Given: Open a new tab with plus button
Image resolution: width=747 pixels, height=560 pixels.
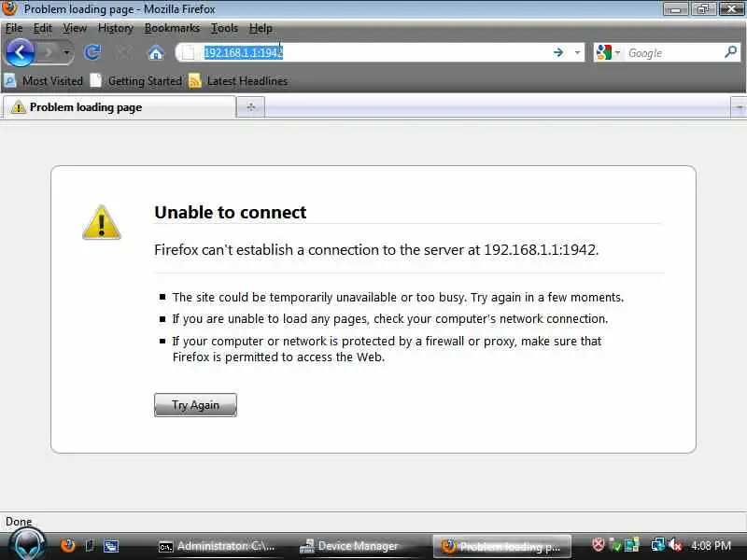Looking at the screenshot, I should 251,107.
